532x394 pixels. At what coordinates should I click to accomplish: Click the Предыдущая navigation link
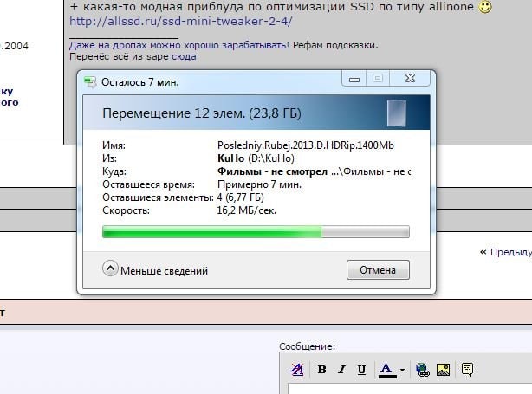[510, 252]
